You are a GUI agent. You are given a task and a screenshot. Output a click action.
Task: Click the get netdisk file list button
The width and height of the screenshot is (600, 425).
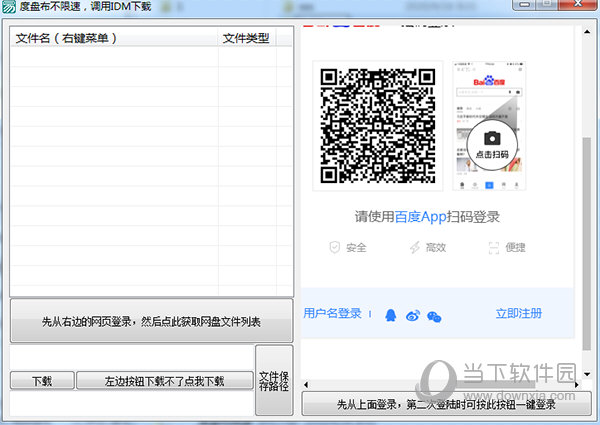pos(152,321)
